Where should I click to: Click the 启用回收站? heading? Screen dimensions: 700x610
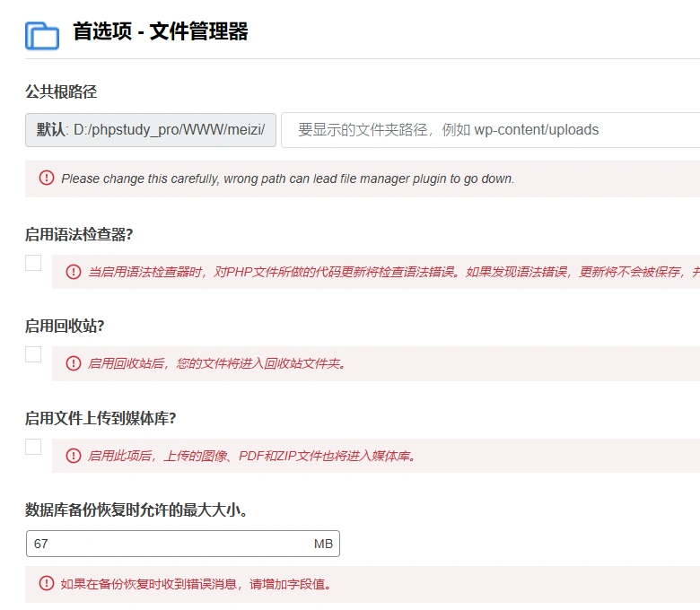[x=65, y=326]
